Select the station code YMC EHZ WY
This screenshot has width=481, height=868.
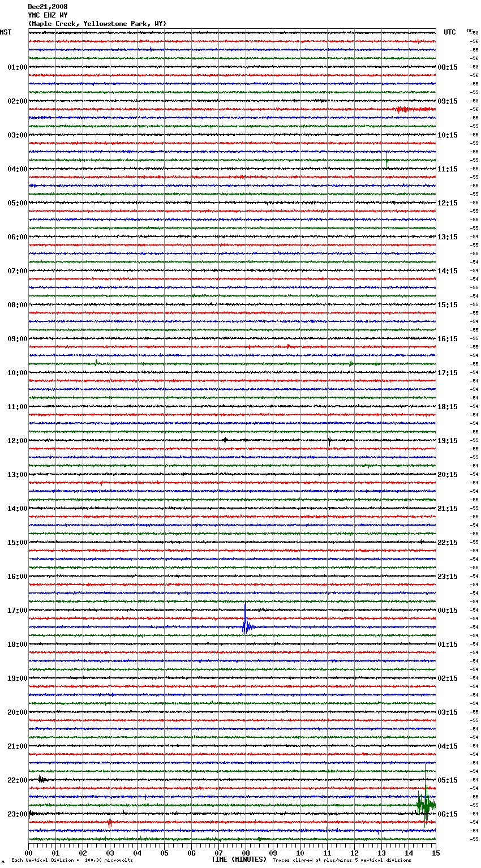click(x=48, y=15)
